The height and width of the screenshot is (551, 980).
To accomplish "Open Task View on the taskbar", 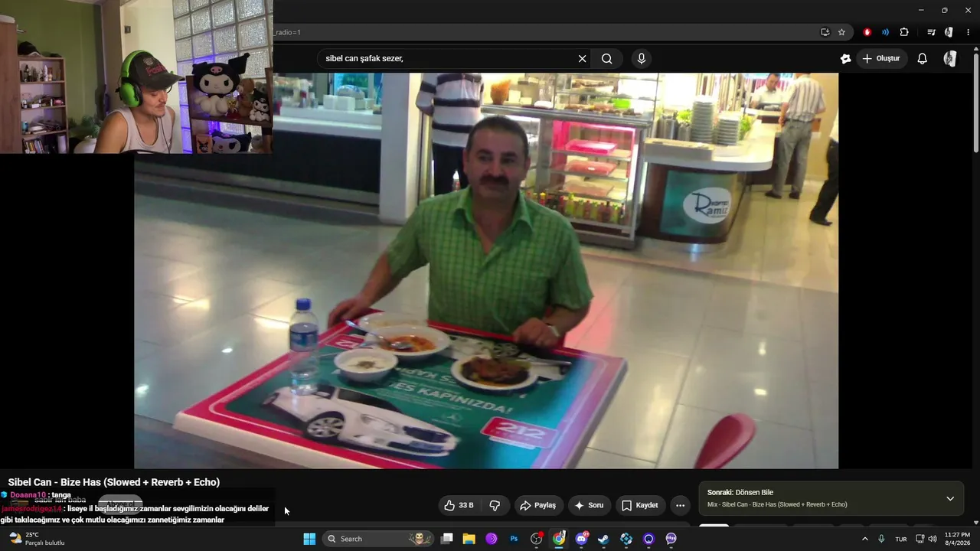I will [x=447, y=539].
